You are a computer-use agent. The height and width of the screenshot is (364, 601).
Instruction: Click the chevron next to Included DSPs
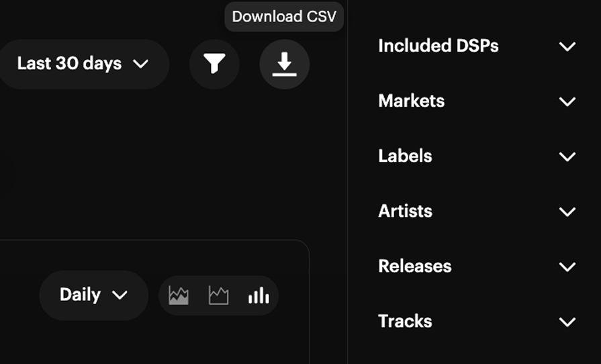(567, 47)
